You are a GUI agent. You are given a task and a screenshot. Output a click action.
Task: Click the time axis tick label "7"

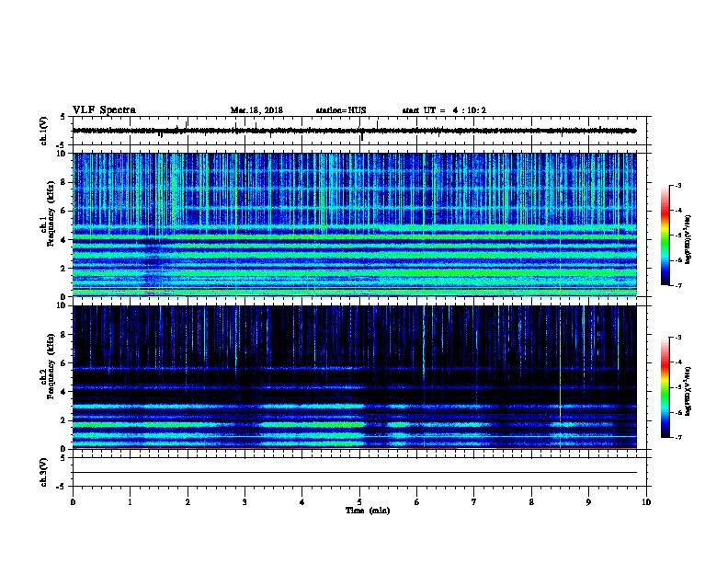pyautogui.click(x=474, y=502)
